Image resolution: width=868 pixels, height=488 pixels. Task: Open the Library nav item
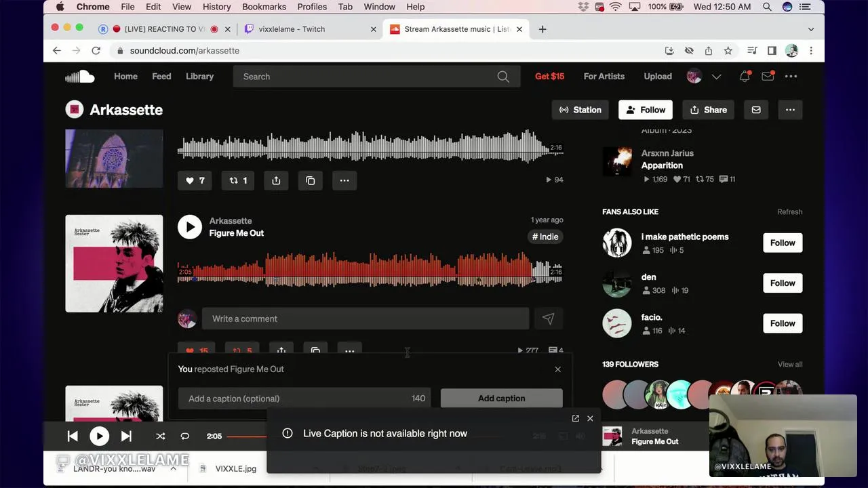click(199, 77)
